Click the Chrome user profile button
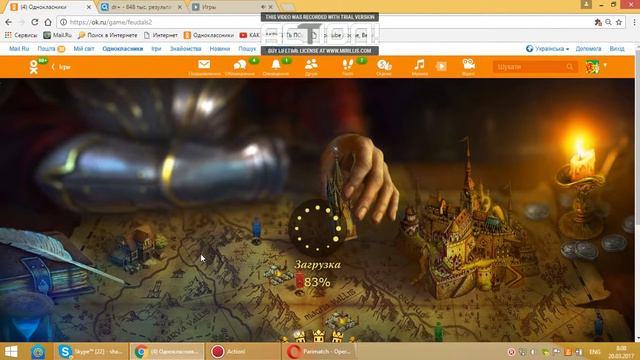 [x=586, y=4]
